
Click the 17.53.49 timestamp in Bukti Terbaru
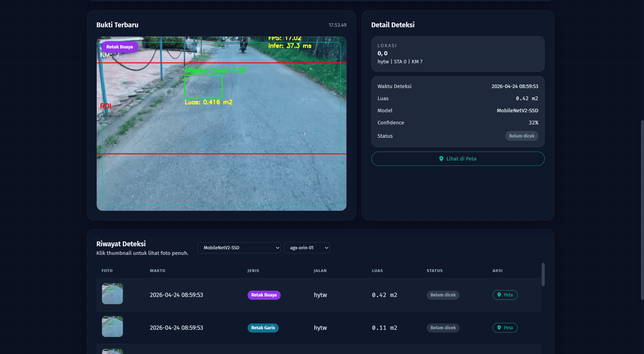click(x=337, y=25)
